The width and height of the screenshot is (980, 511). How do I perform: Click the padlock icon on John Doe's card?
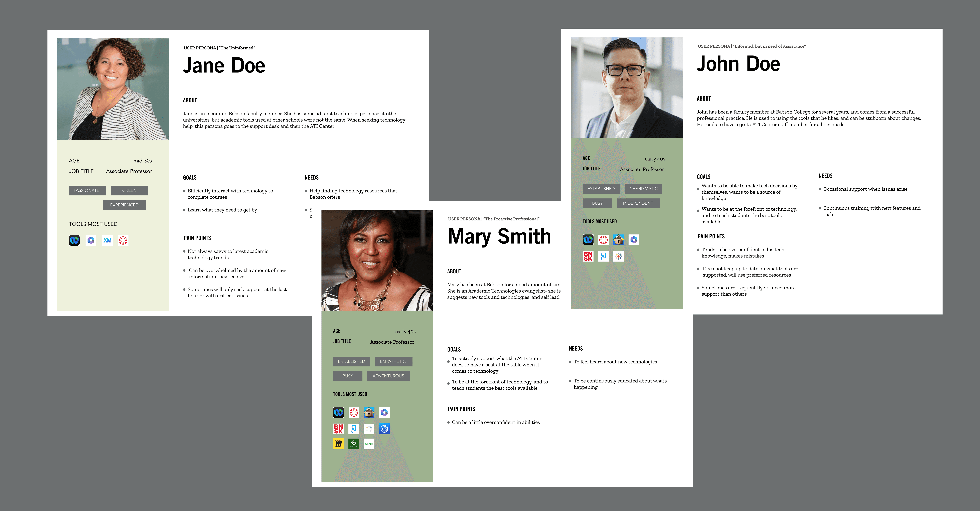coord(618,240)
